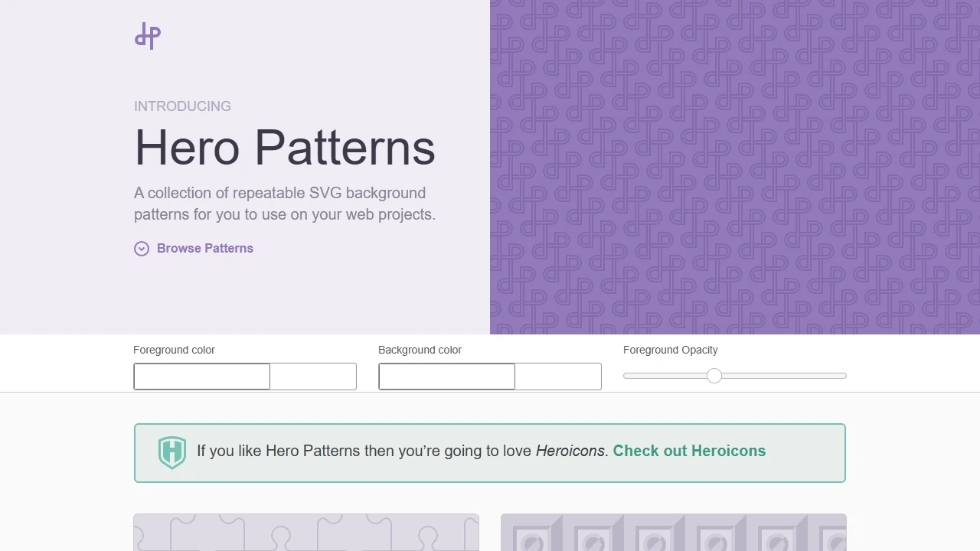Select the cube pattern thumbnail on the right
Viewport: 980px width, 551px height.
coord(673,533)
